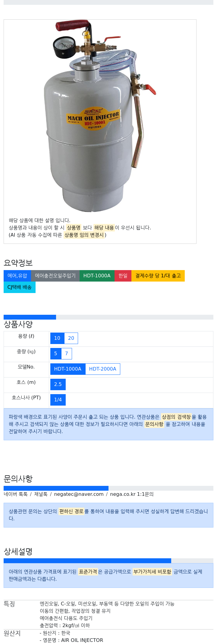Choose weight option 7

point(67,354)
